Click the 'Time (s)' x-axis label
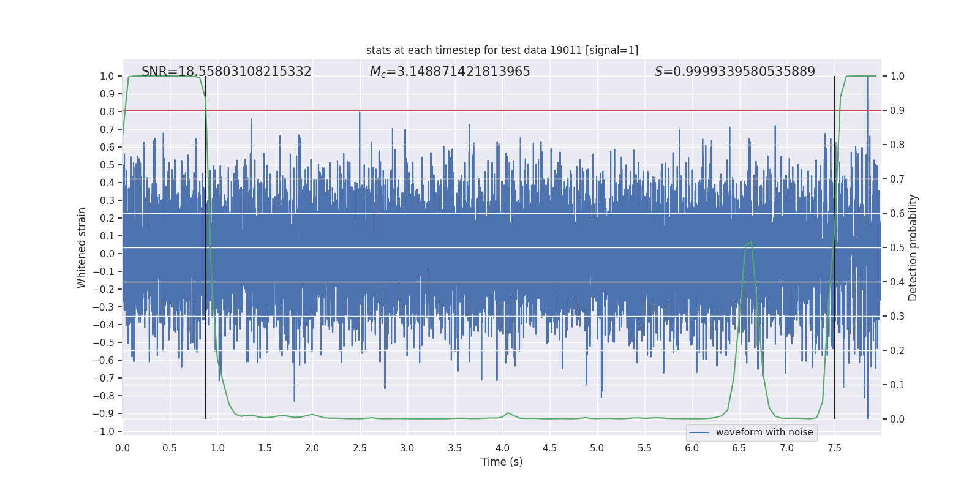This screenshot has width=980, height=490. [502, 462]
